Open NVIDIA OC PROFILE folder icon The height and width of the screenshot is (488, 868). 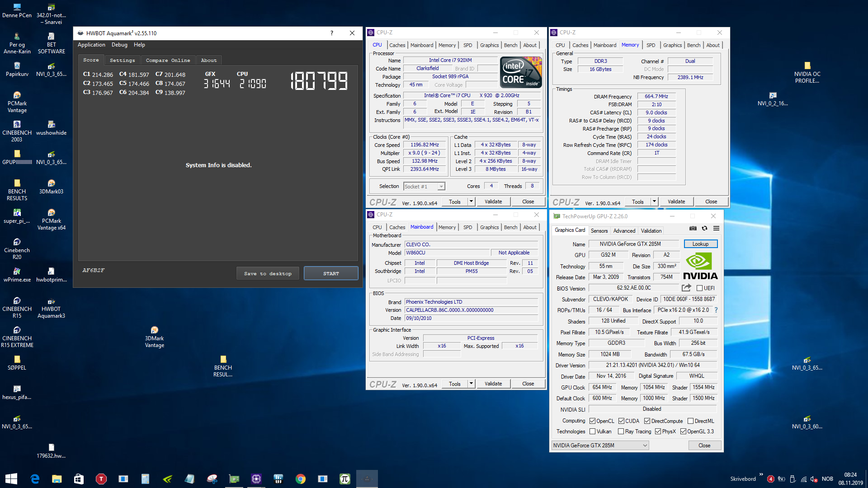[807, 72]
